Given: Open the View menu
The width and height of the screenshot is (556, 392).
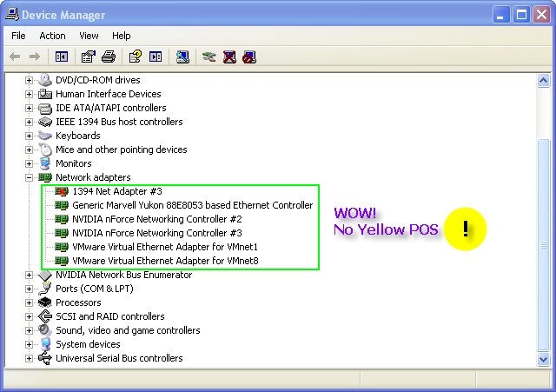Looking at the screenshot, I should click(89, 36).
